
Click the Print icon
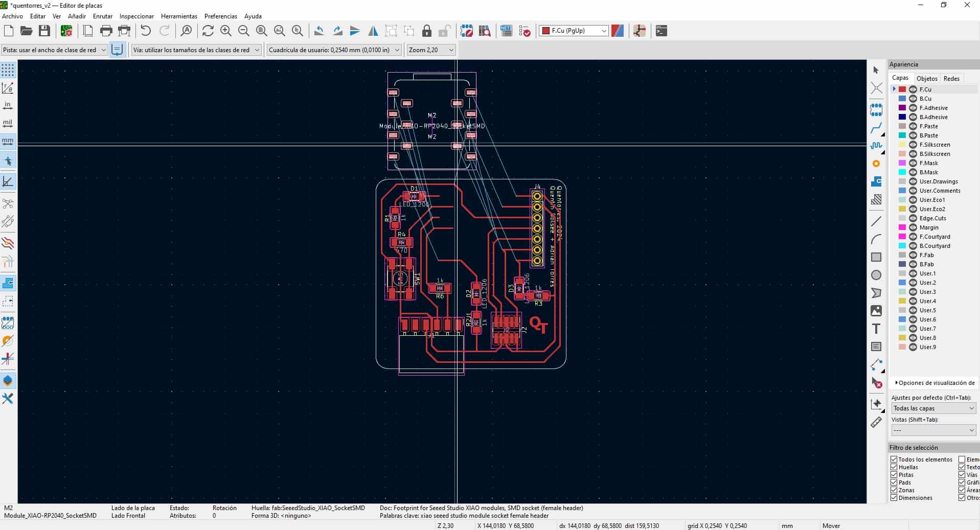106,31
